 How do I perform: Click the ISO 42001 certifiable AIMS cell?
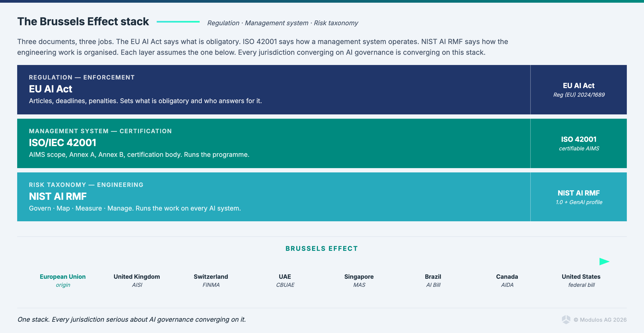pyautogui.click(x=579, y=143)
